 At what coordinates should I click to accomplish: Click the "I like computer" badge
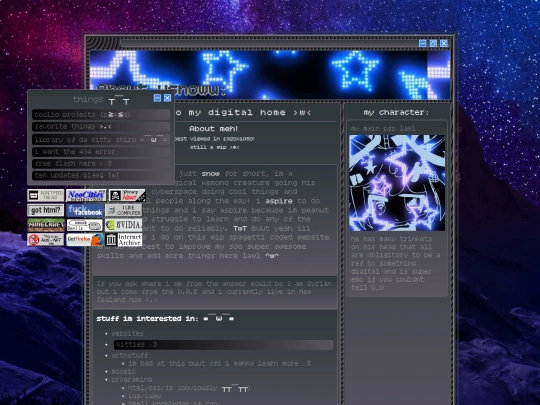(123, 210)
